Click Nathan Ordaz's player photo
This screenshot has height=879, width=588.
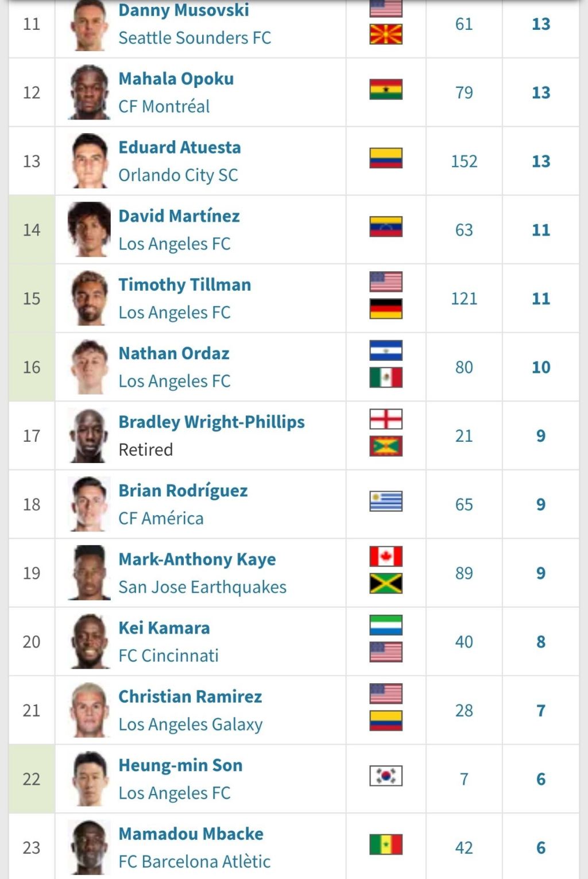pyautogui.click(x=89, y=367)
